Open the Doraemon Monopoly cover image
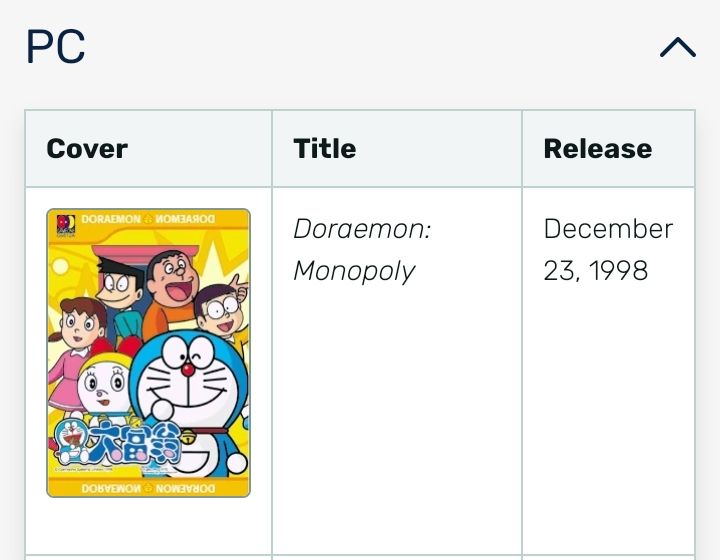 click(148, 352)
